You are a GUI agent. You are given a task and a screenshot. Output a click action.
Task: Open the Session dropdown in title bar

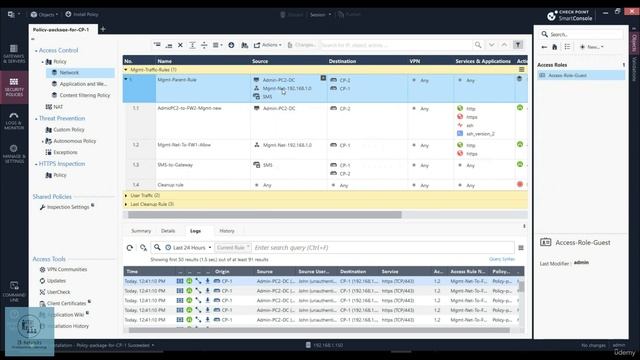[x=320, y=15]
